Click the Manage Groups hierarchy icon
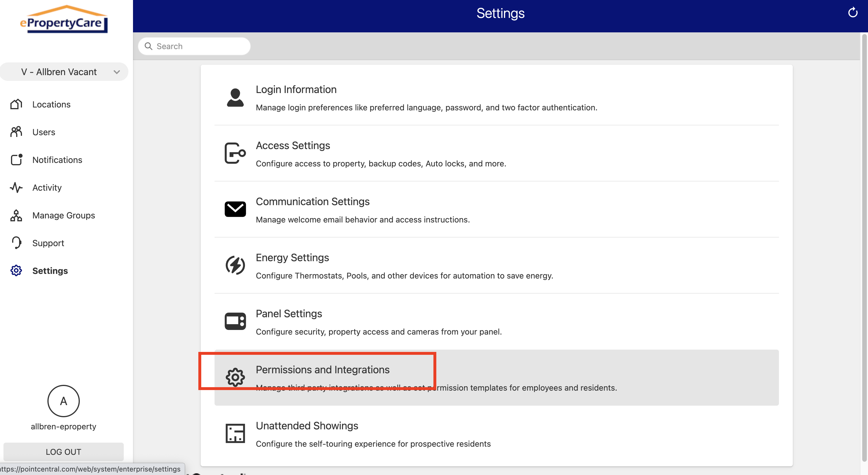The width and height of the screenshot is (868, 475). point(16,215)
